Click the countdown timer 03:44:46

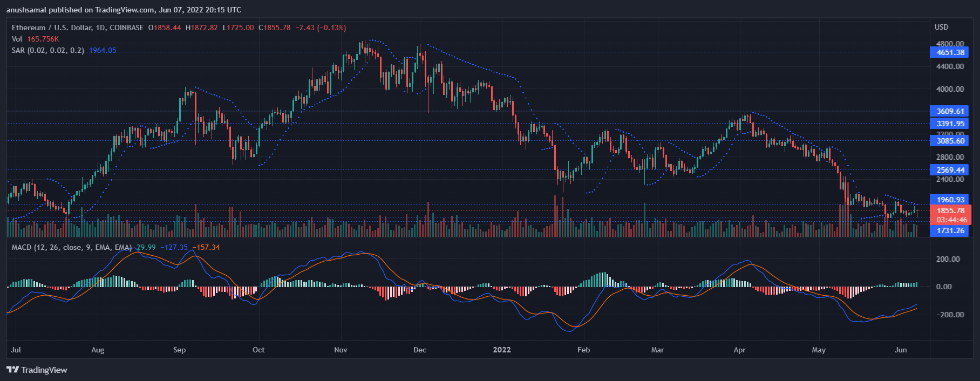point(952,220)
